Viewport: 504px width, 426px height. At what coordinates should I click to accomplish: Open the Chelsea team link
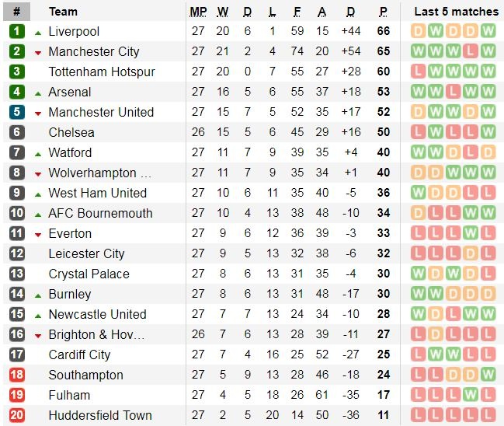pos(71,132)
